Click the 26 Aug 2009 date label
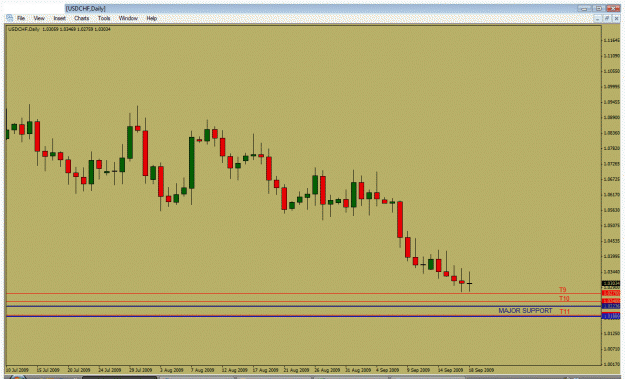Screen dimensions: 625x379 point(327,370)
